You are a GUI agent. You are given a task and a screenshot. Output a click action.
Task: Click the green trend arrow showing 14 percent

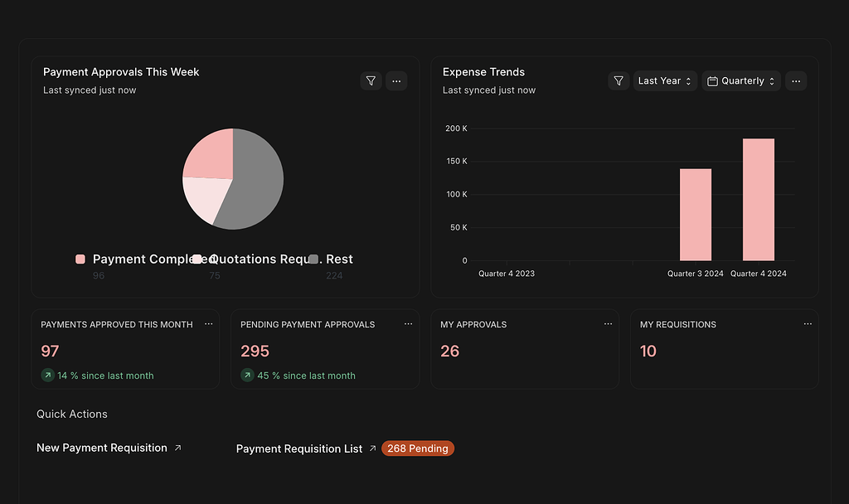pos(47,376)
